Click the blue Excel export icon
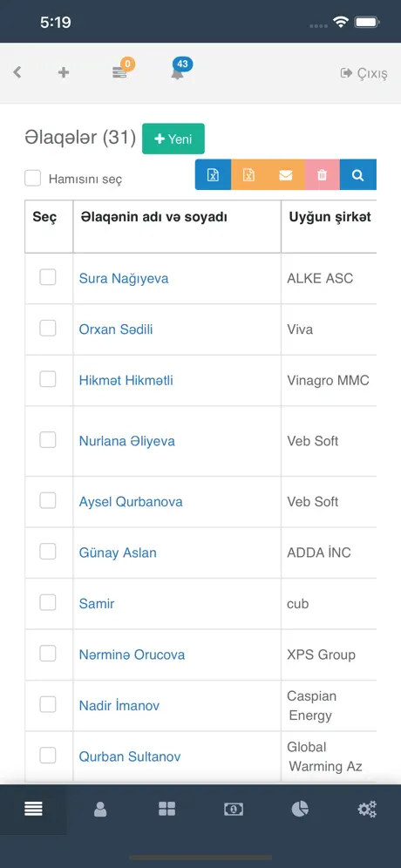The height and width of the screenshot is (868, 401). [214, 175]
